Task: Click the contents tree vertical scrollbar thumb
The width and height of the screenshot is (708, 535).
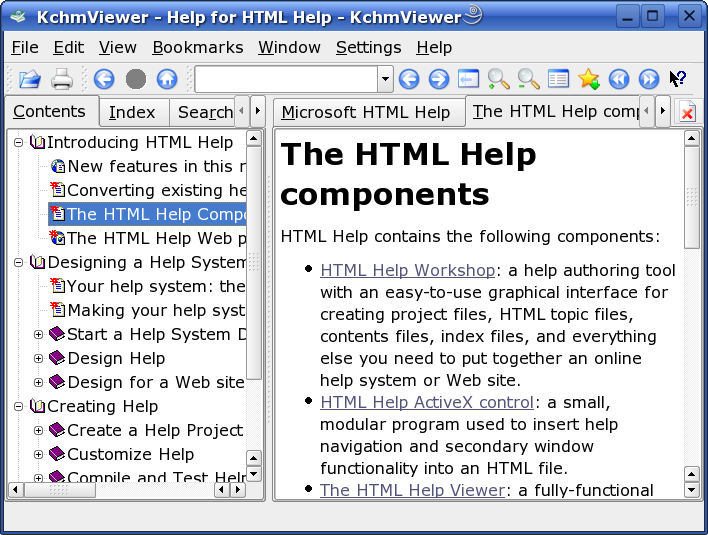Action: [x=254, y=263]
